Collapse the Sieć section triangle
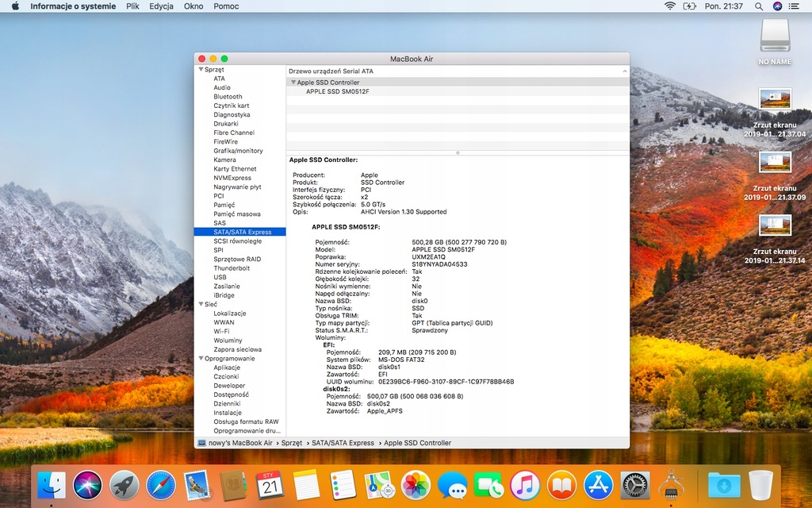 point(201,304)
